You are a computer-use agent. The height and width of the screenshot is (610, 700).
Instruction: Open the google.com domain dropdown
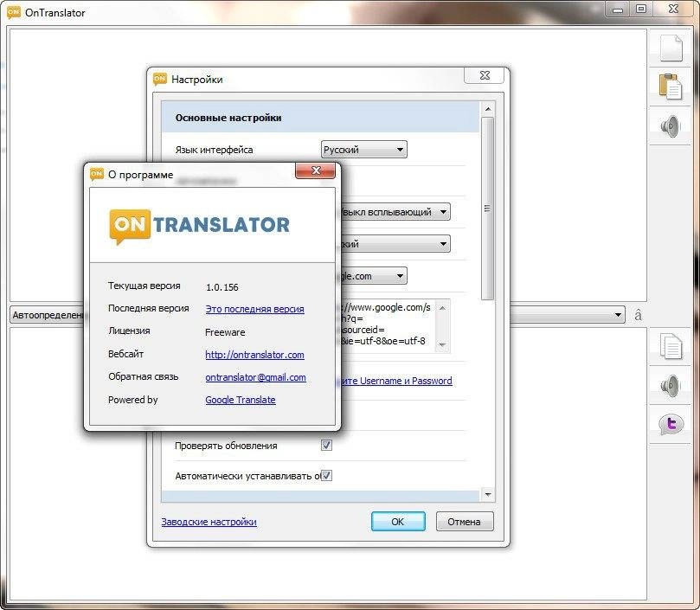point(373,276)
